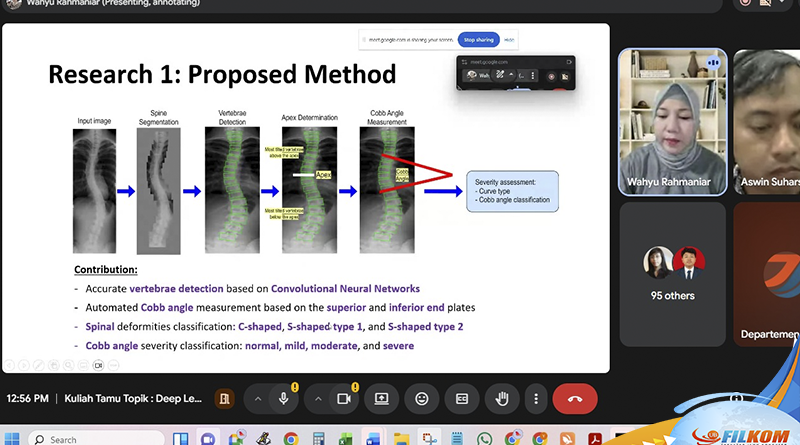Open Adobe Acrobat from the taskbar

(x=595, y=439)
